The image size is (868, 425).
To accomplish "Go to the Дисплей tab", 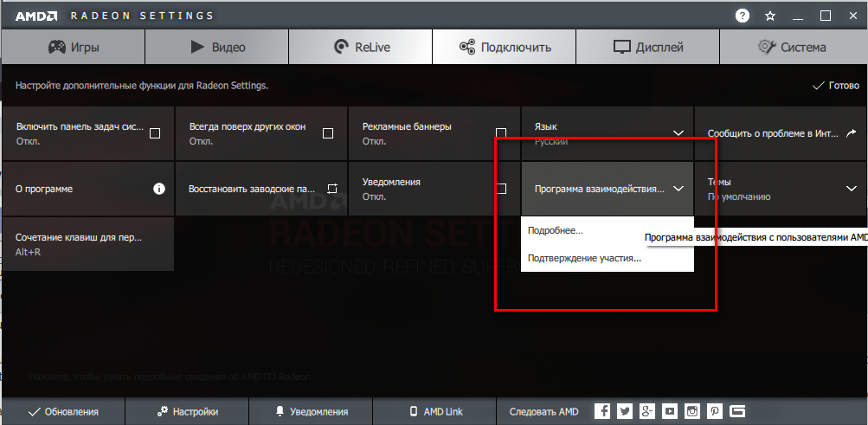I will (647, 47).
